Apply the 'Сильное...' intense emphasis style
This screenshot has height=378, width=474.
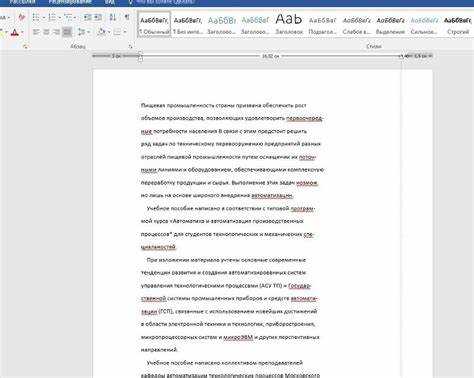click(424, 25)
